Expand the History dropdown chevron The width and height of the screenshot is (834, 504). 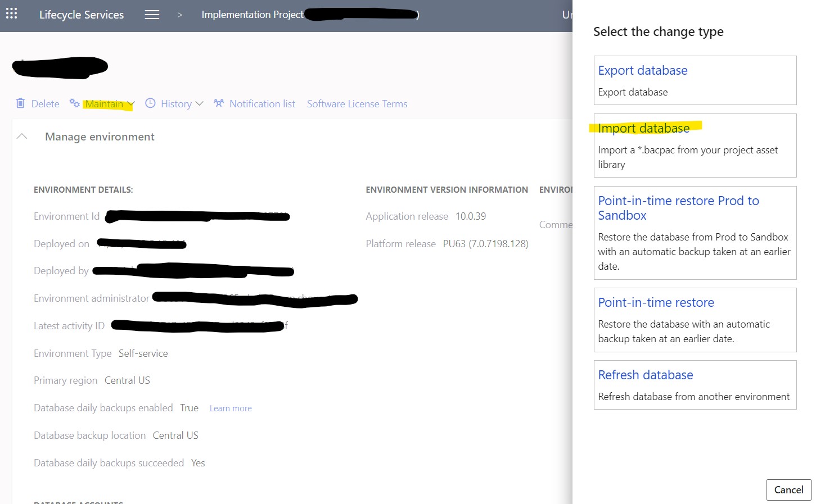pos(199,104)
